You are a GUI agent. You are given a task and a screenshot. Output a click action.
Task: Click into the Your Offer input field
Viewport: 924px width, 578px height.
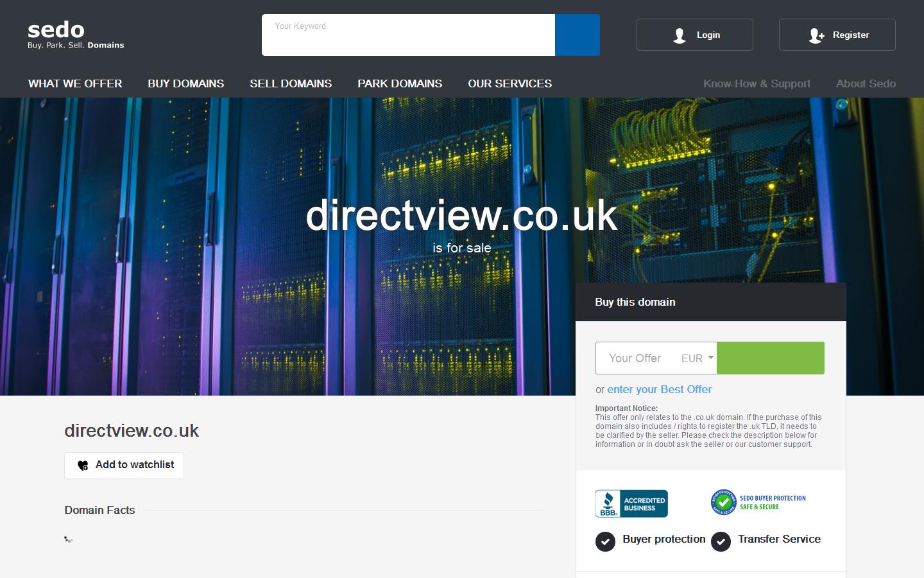point(635,358)
